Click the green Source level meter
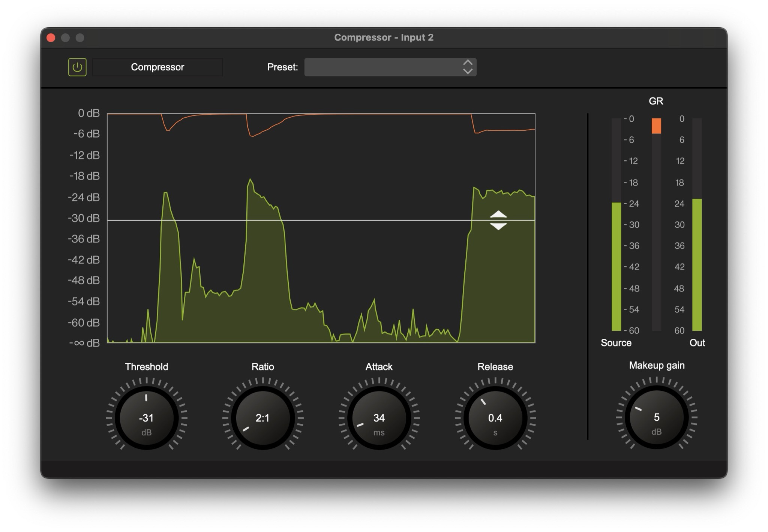 pyautogui.click(x=616, y=266)
